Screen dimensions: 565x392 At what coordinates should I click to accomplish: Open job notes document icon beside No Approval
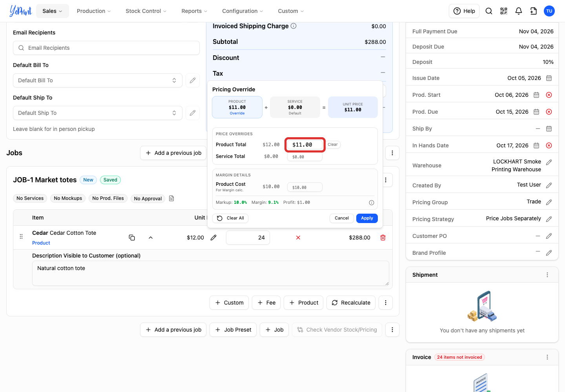171,198
